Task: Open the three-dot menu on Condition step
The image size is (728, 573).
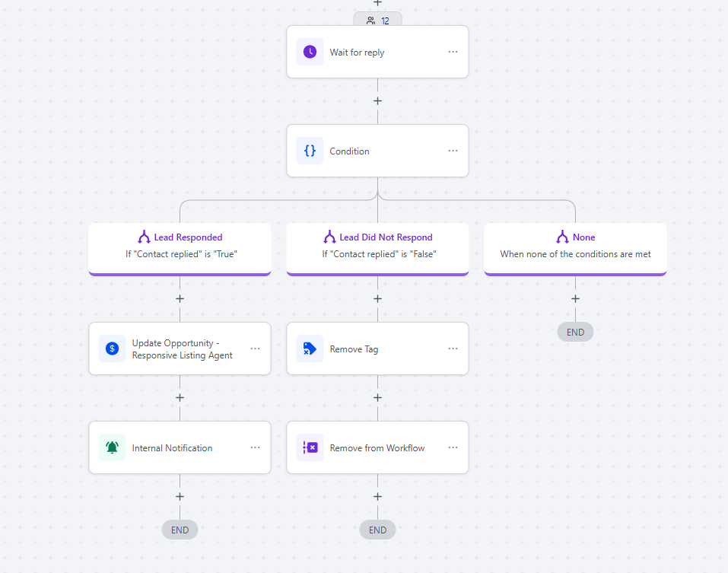Action: [453, 151]
